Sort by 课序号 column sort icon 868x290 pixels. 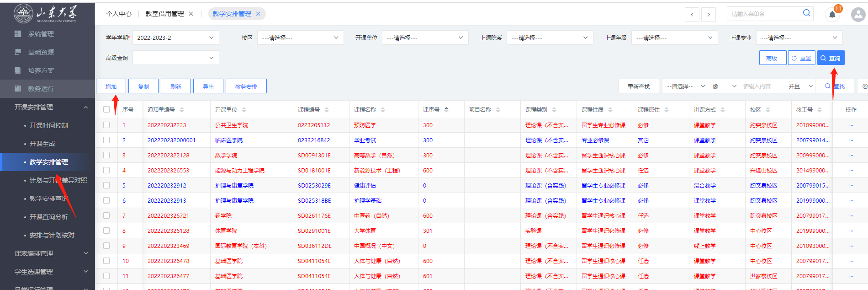(x=446, y=110)
